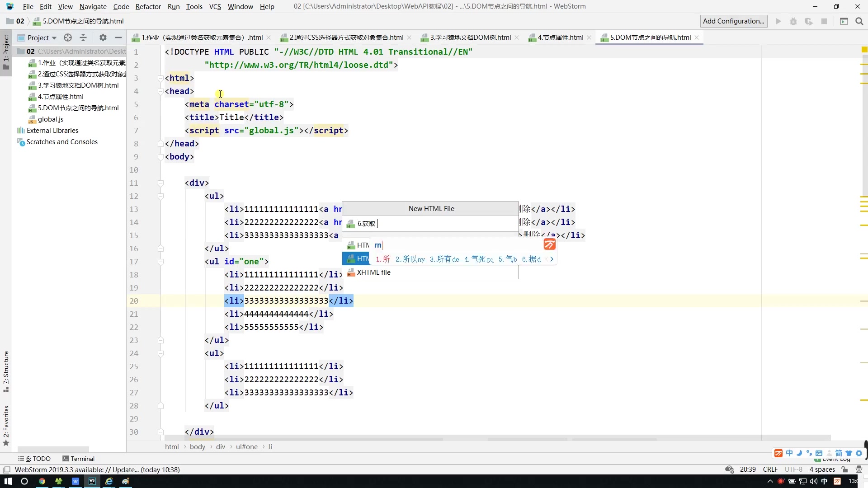Switch to the 4.节点属性.html tab
The width and height of the screenshot is (868, 488).
coord(560,38)
